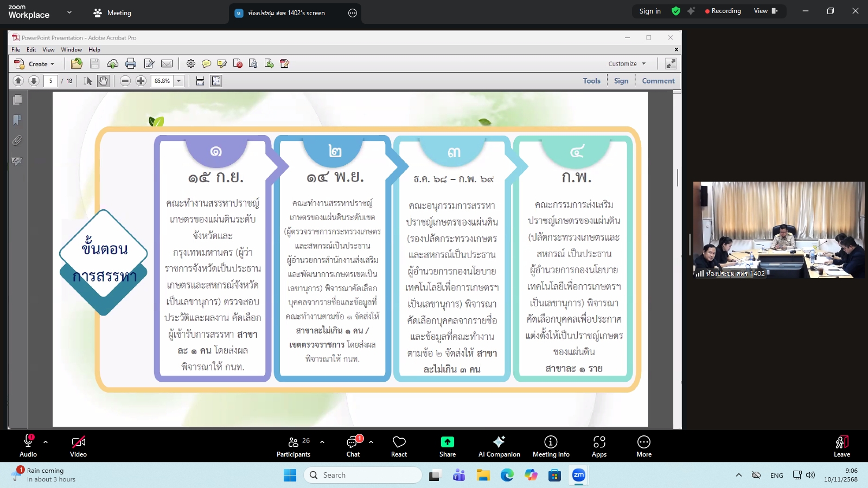
Task: Open the Page Thumbnails panel
Action: click(17, 100)
